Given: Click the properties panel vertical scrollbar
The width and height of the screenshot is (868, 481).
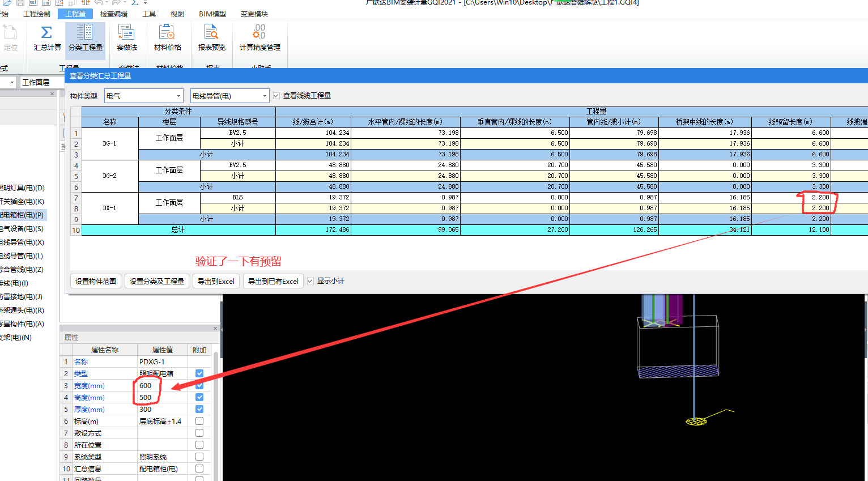Looking at the screenshot, I should point(216,416).
